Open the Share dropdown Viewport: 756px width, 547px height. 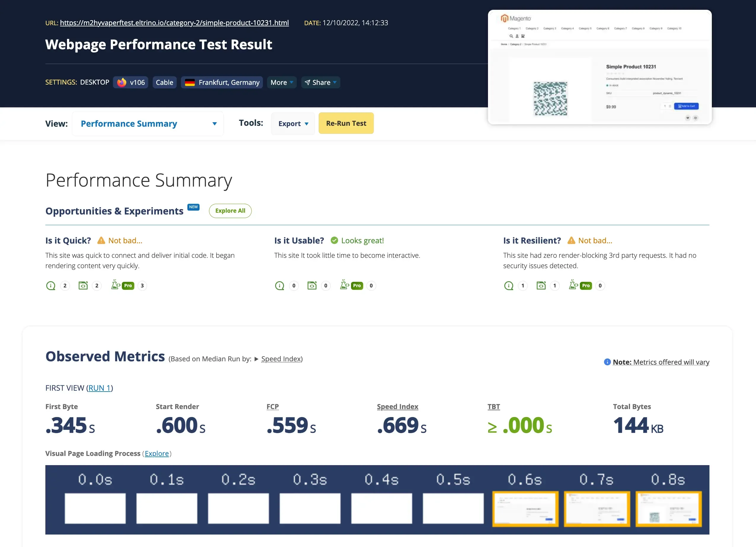coord(320,82)
